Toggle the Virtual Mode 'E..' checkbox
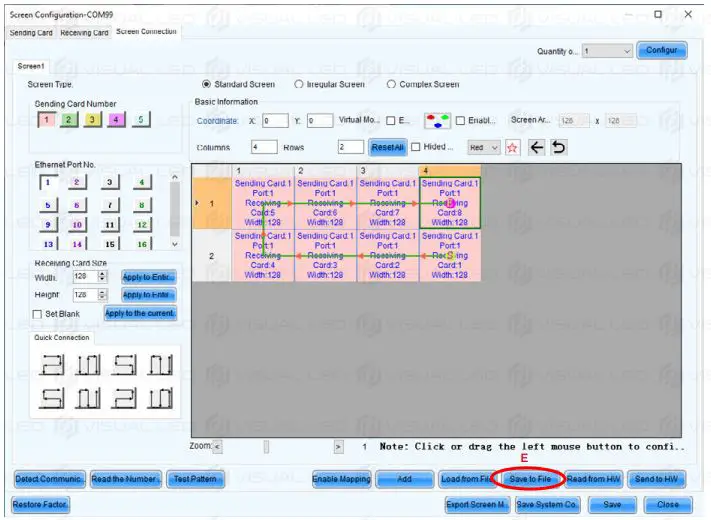The width and height of the screenshot is (711, 520). (390, 121)
